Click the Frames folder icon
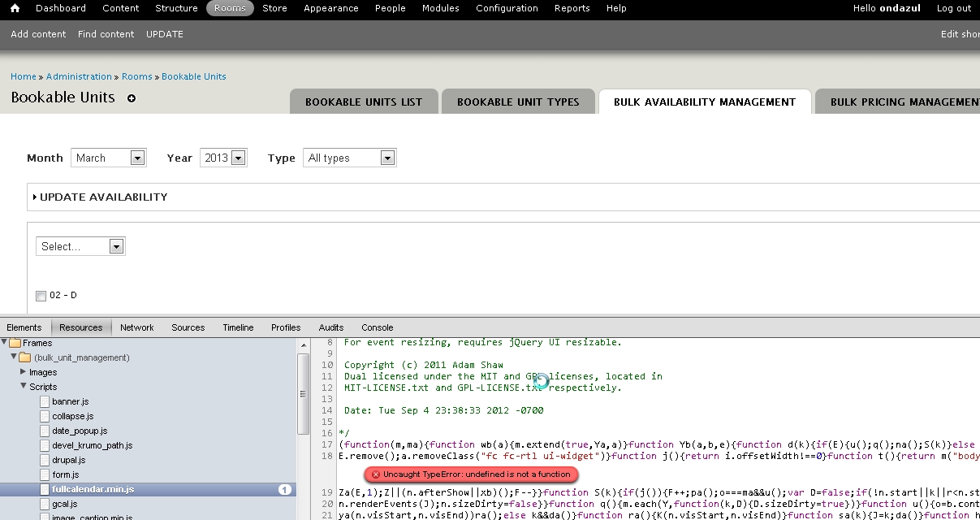Screen dimensions: 980x520 pyautogui.click(x=15, y=343)
